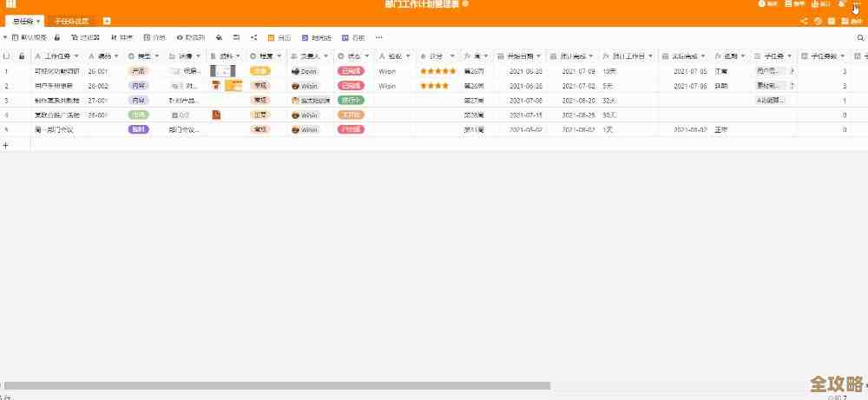Click the green status tag in row 3
The image size is (868, 400).
coord(351,100)
